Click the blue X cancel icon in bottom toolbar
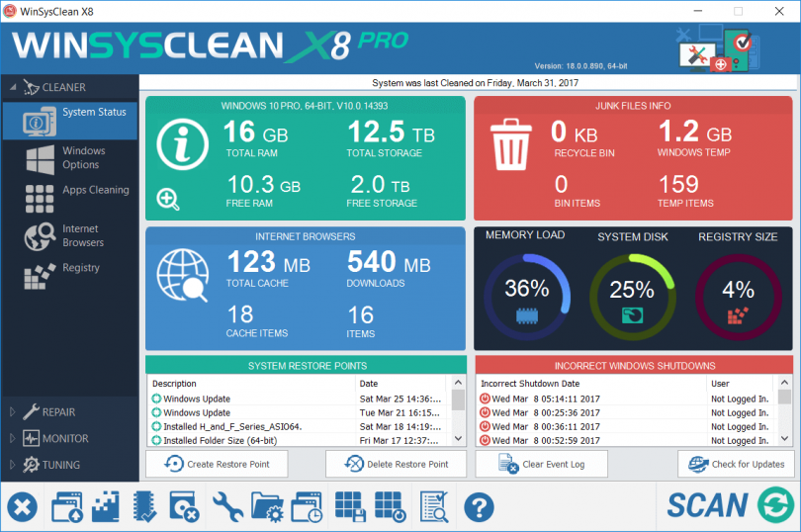The height and width of the screenshot is (532, 801). 22,507
